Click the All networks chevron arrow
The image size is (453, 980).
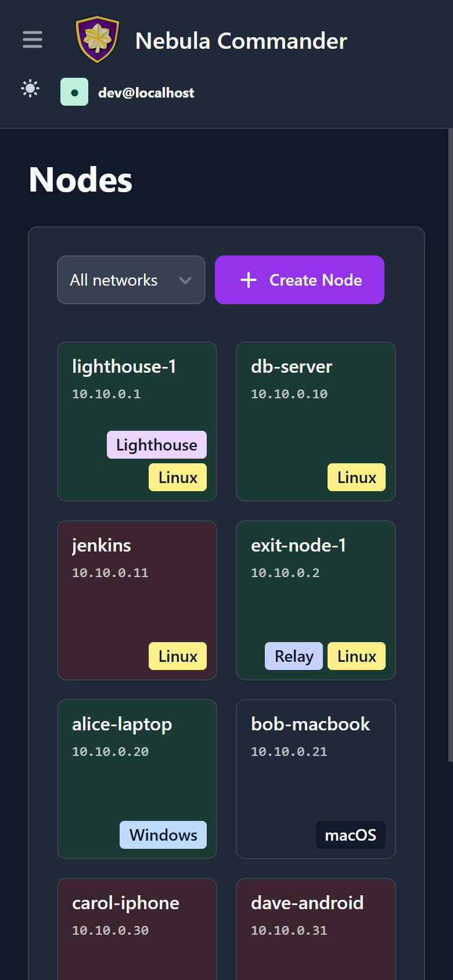tap(185, 280)
